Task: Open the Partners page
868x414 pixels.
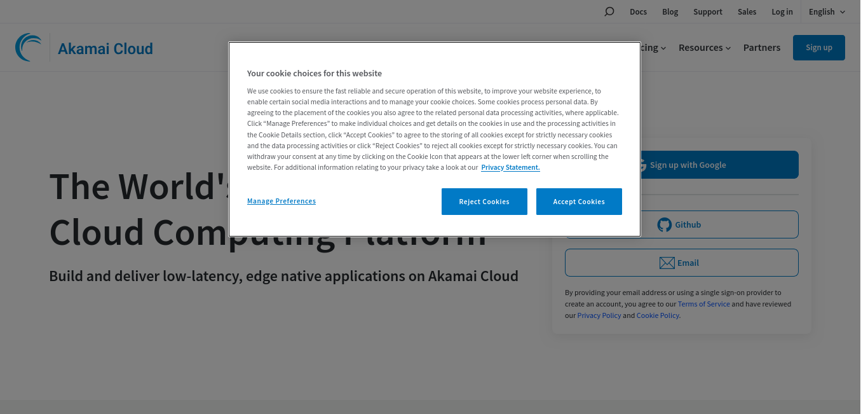Action: 762,48
